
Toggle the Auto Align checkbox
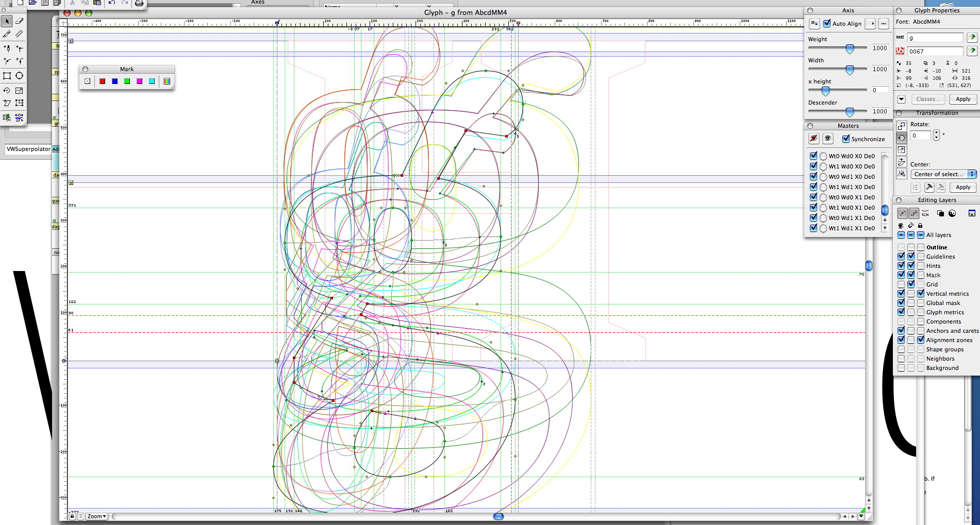(827, 23)
